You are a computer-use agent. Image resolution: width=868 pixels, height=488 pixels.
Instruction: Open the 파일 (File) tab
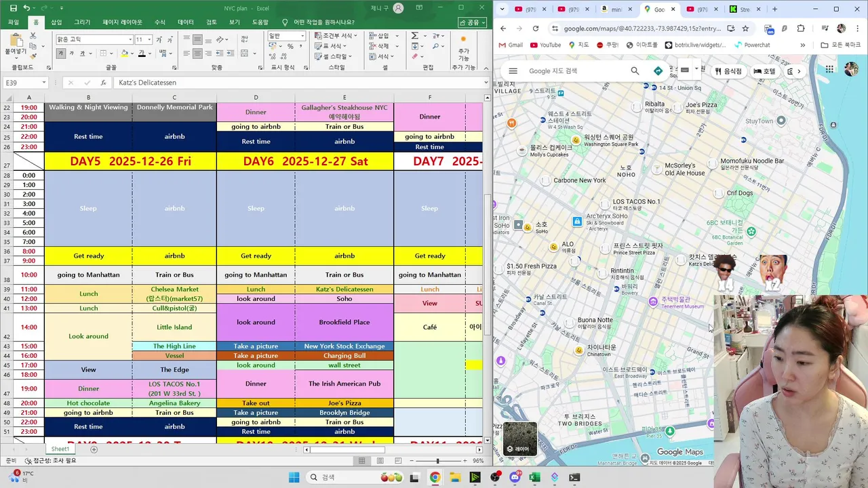click(14, 22)
